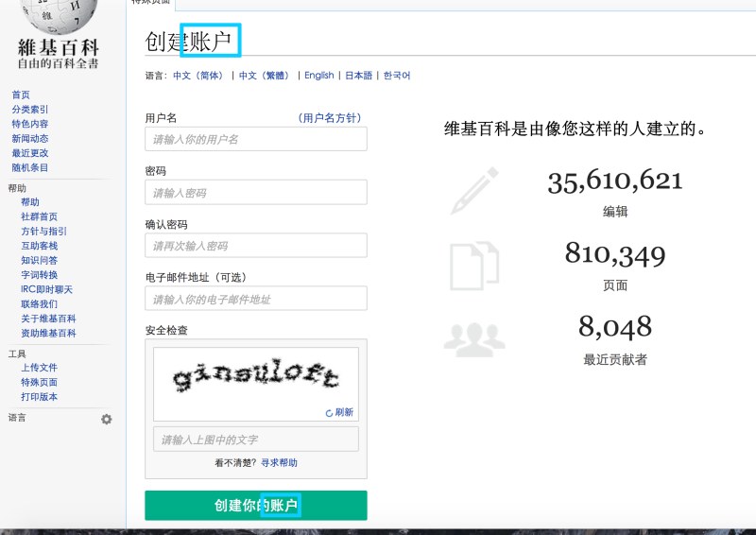Focus the captcha text input field

tap(256, 439)
